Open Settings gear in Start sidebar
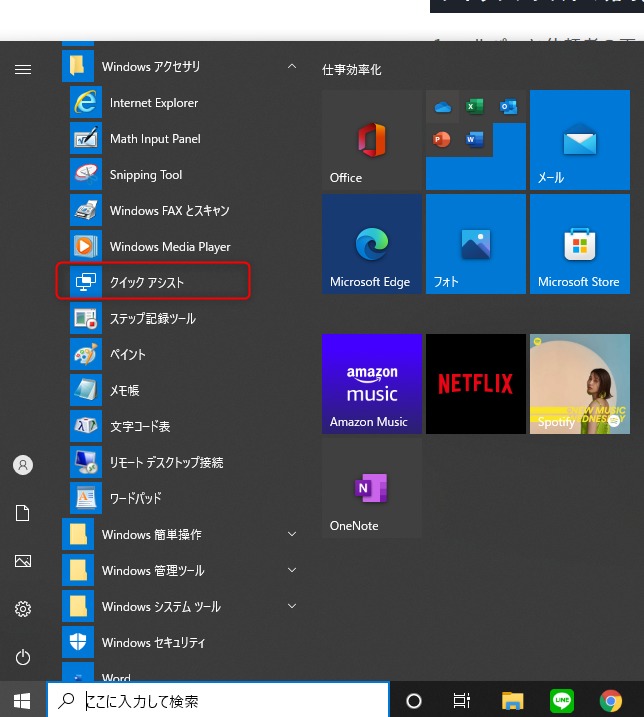Screen dimensions: 644x717 pos(23,609)
